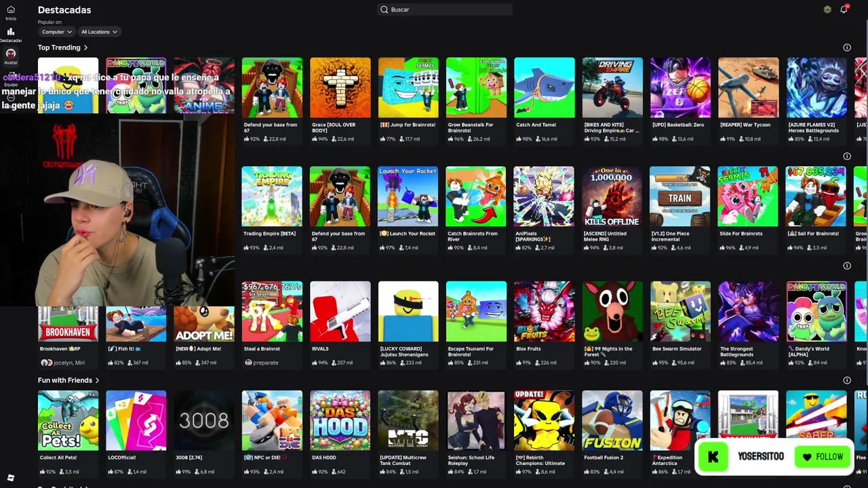Screen dimensions: 868x488
Task: Open the Top Trending section chevron
Action: [x=86, y=47]
